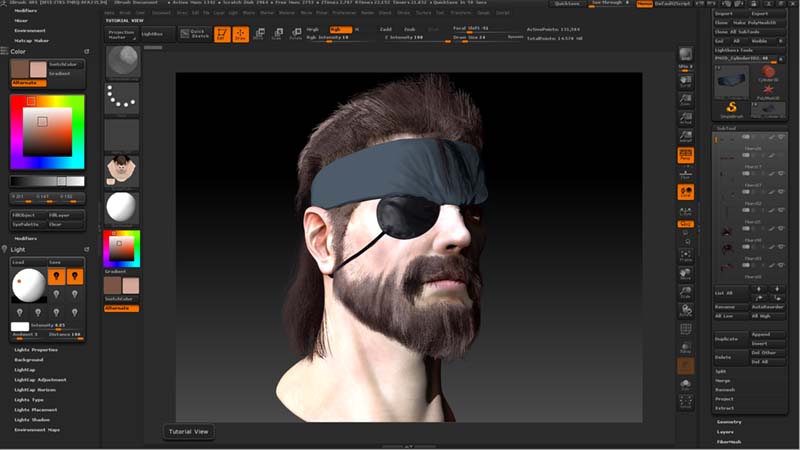Adjust the Rgb Intensity slider
This screenshot has height=450, width=800.
[339, 38]
